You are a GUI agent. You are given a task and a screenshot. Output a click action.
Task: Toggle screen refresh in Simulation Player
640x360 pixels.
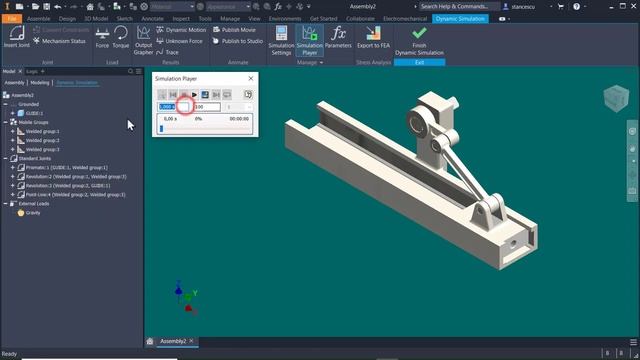[205, 95]
